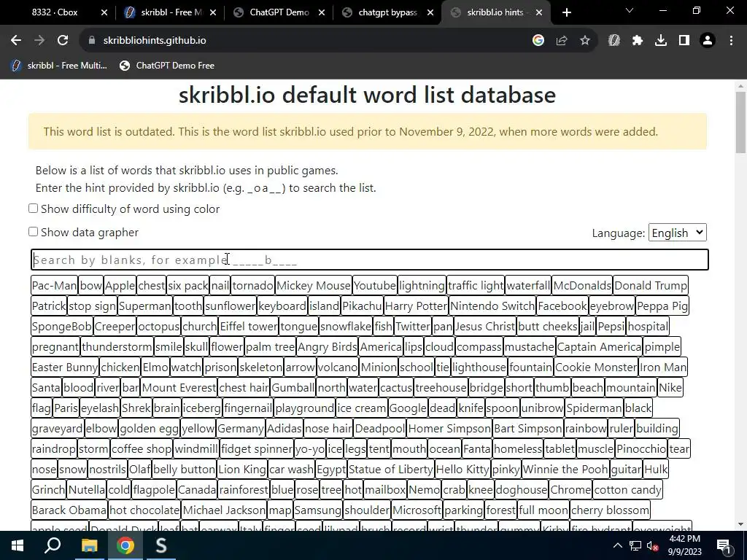Click the Google icon in the address bar
The height and width of the screenshot is (560, 747).
pos(538,41)
